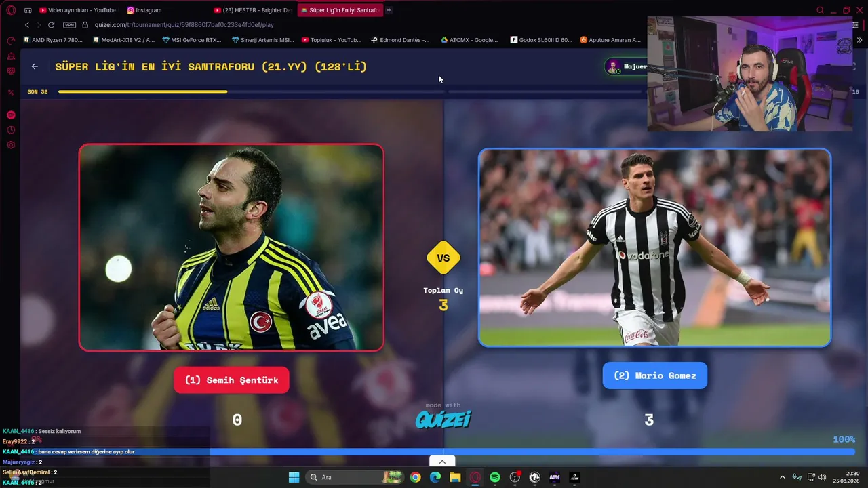Image resolution: width=868 pixels, height=488 pixels.
Task: Open the Edmond Dantès bookmark
Action: click(x=400, y=40)
